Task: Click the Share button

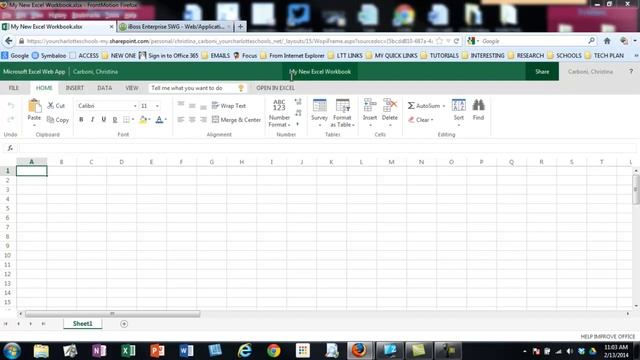Action: 542,71
